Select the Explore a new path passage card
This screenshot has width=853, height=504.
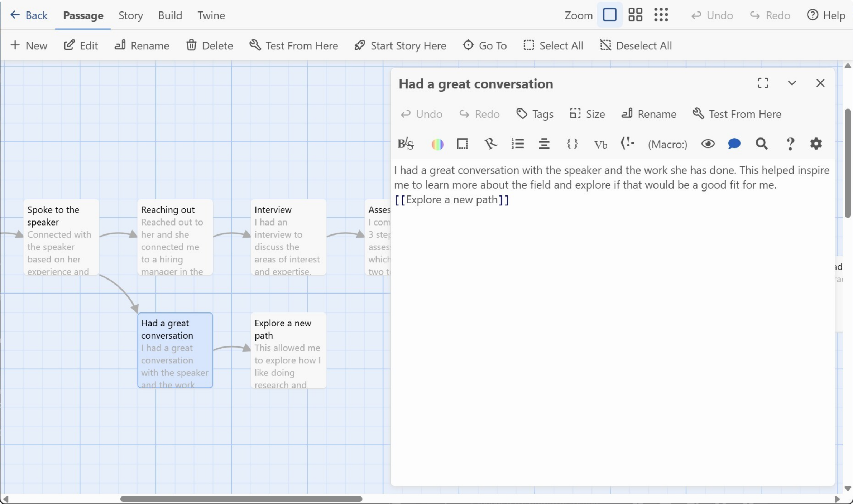tap(288, 350)
